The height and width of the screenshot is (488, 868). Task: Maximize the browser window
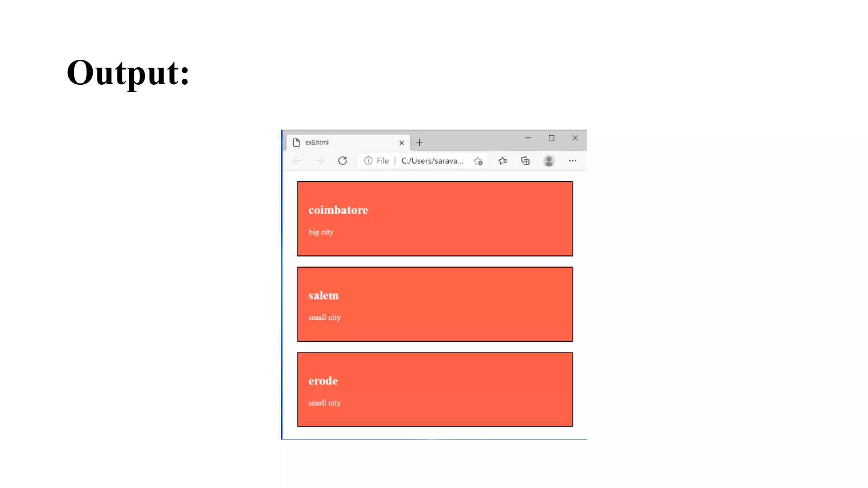(x=551, y=138)
